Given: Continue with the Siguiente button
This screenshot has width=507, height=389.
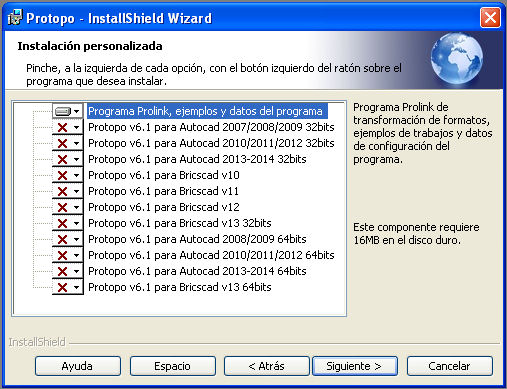Looking at the screenshot, I should pos(355,366).
